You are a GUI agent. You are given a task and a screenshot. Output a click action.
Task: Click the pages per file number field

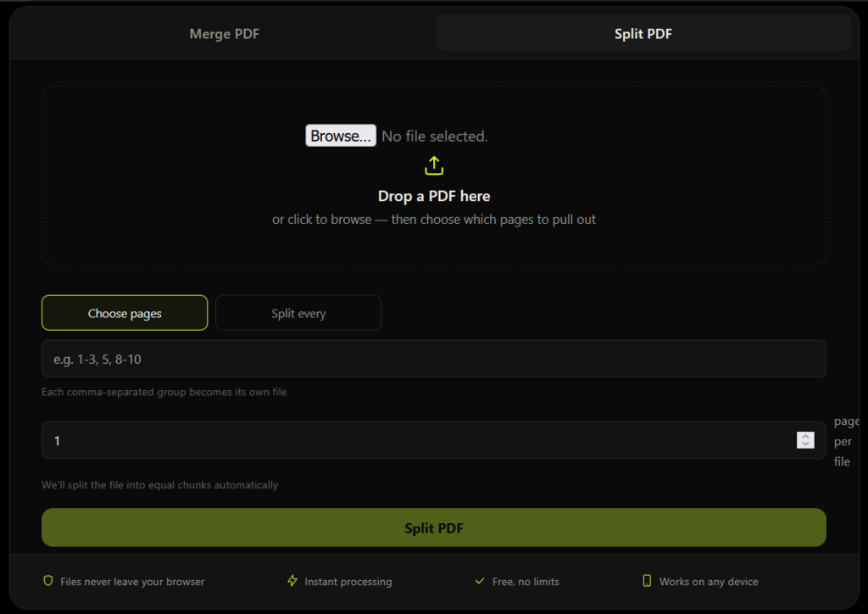coord(434,440)
